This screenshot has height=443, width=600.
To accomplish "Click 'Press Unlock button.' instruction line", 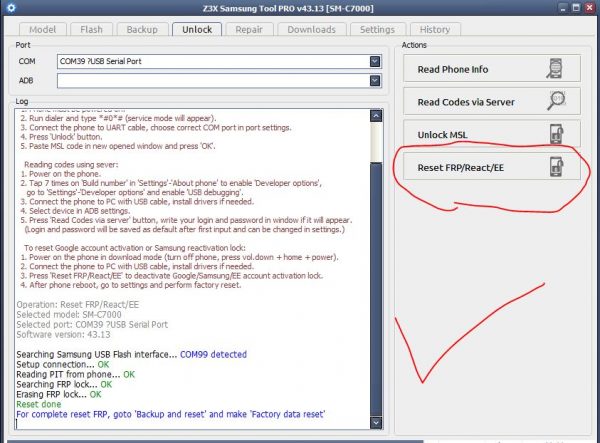I will tap(62, 137).
